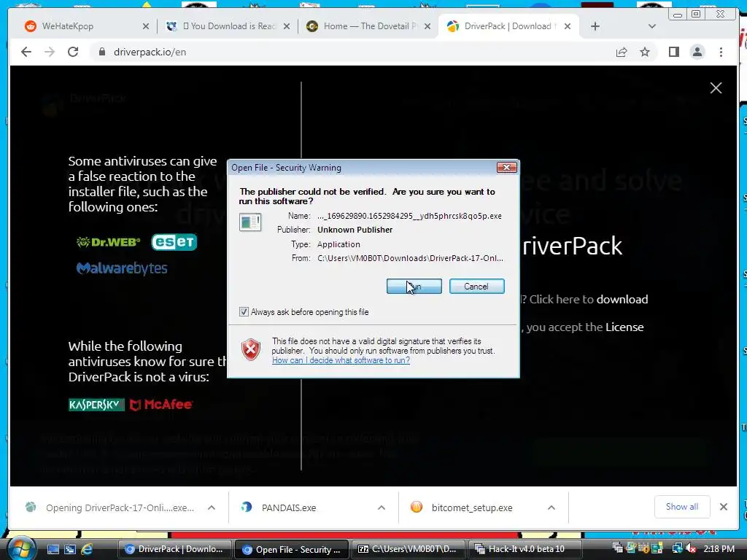Close the Dovetail tab

click(427, 26)
